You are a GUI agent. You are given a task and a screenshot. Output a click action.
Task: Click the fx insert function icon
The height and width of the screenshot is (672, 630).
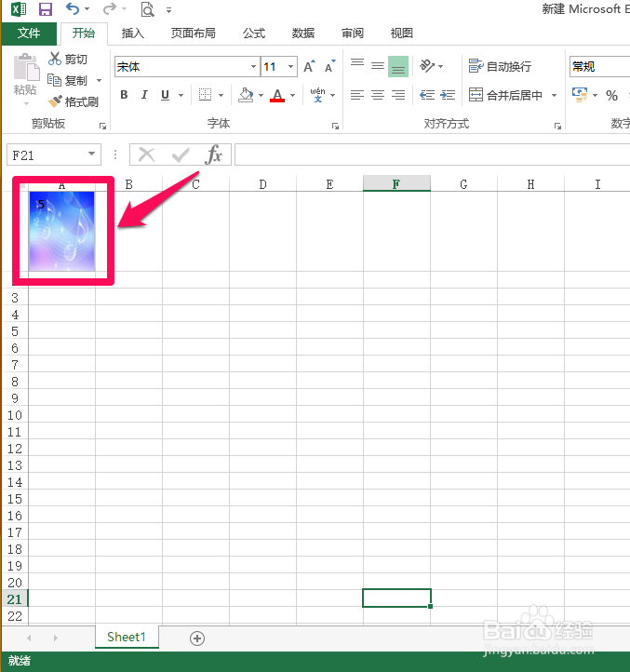coord(213,155)
